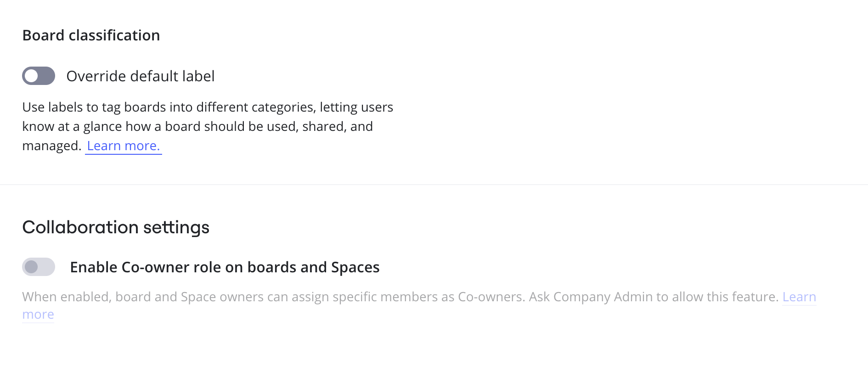Viewport: 868px width, 383px height.
Task: Select the Board classification heading
Action: click(91, 35)
